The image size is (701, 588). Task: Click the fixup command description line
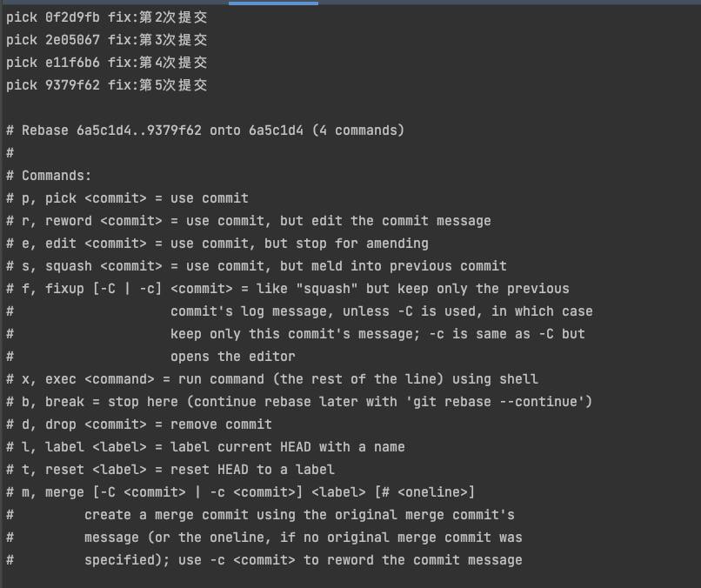coord(287,289)
